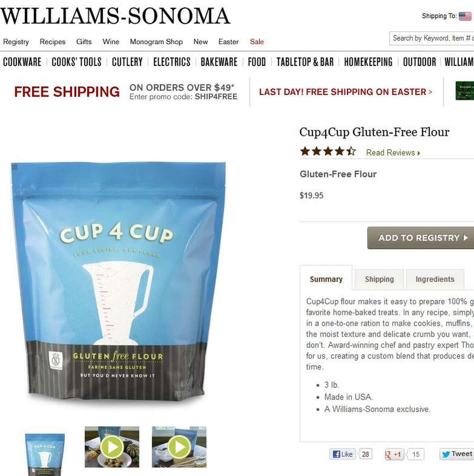Click the Twitter Tweet button
This screenshot has height=476, width=474.
coord(457,454)
